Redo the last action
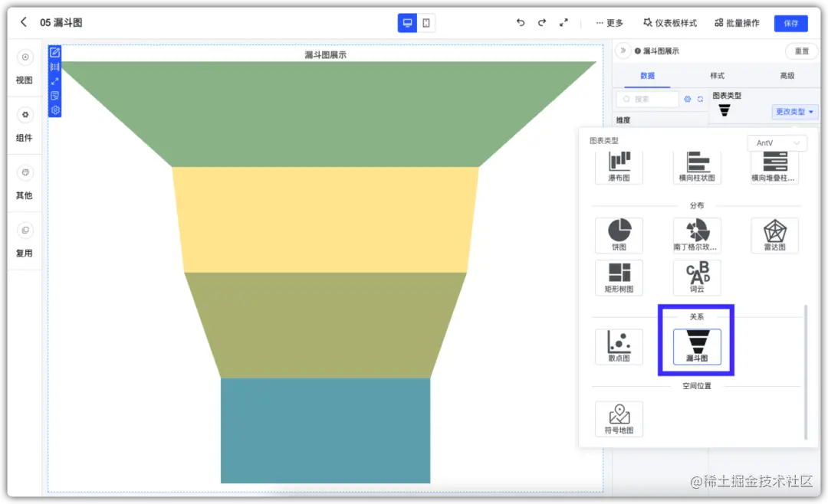The image size is (828, 504). 542,23
